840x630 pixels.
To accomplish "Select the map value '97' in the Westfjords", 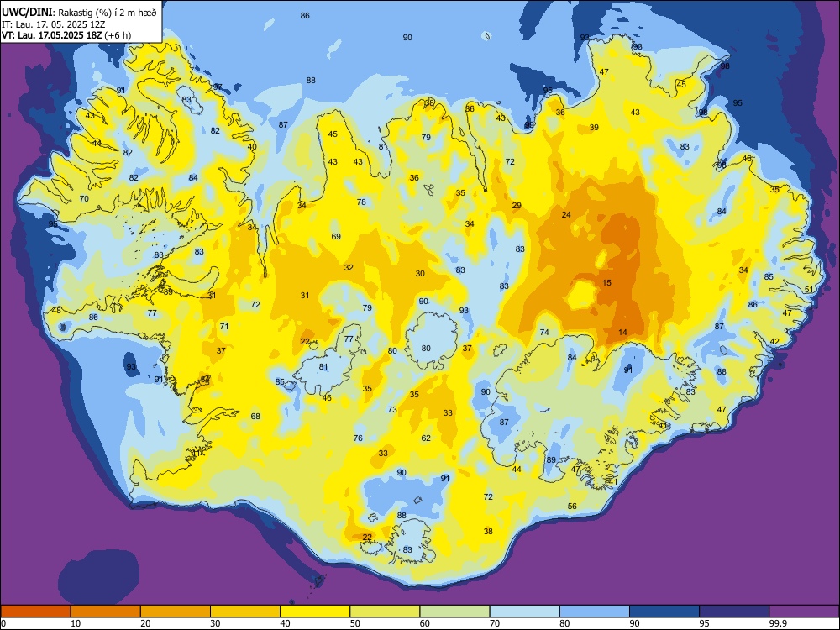I will click(x=218, y=87).
